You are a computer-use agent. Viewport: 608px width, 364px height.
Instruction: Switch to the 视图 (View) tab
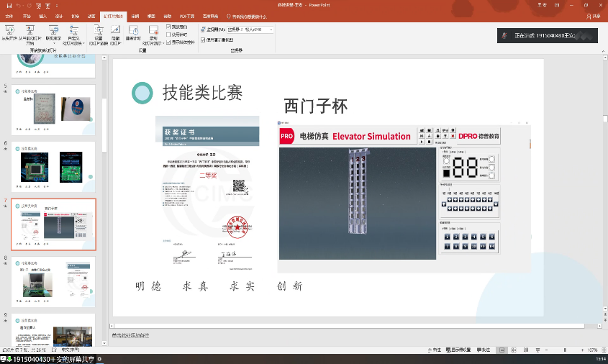(x=151, y=17)
